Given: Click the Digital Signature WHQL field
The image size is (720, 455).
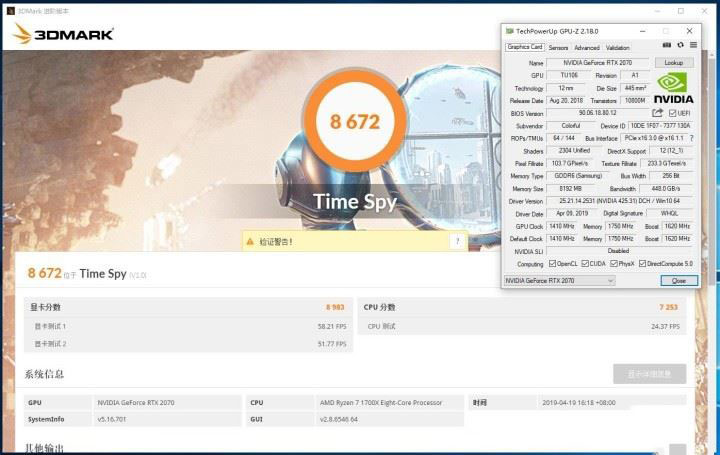Looking at the screenshot, I should tap(669, 213).
